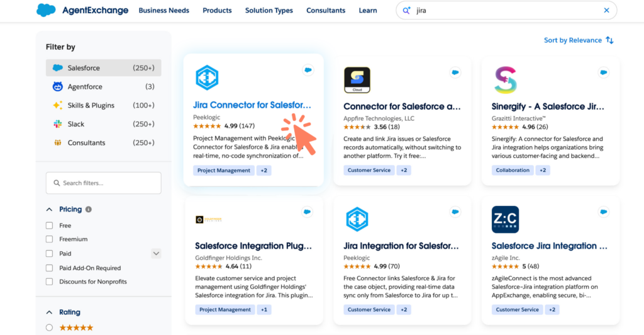Click Salesforce badge on Appfire Connector card
644x335 pixels.
[455, 72]
